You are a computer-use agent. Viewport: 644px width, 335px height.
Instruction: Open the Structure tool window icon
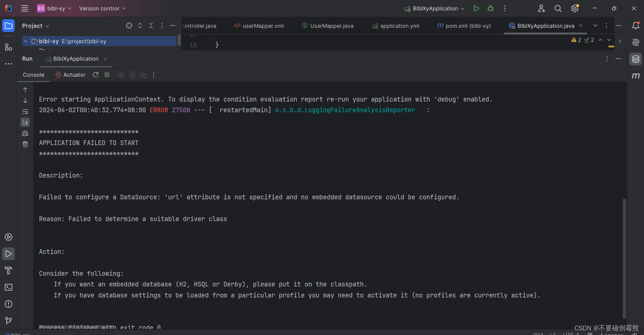point(8,47)
